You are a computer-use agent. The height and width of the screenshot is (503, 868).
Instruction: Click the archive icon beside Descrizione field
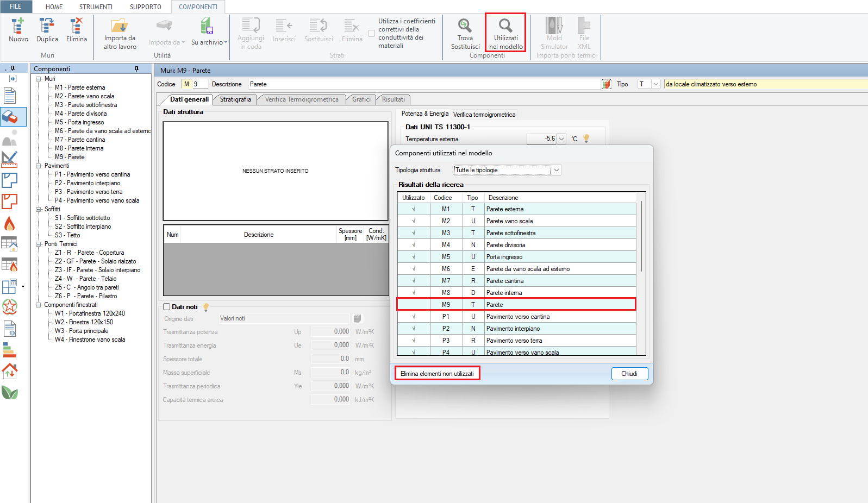tap(607, 84)
